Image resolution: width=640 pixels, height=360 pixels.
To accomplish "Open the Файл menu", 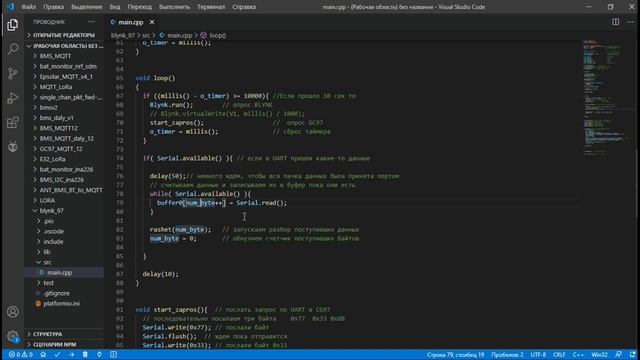I will tap(28, 7).
